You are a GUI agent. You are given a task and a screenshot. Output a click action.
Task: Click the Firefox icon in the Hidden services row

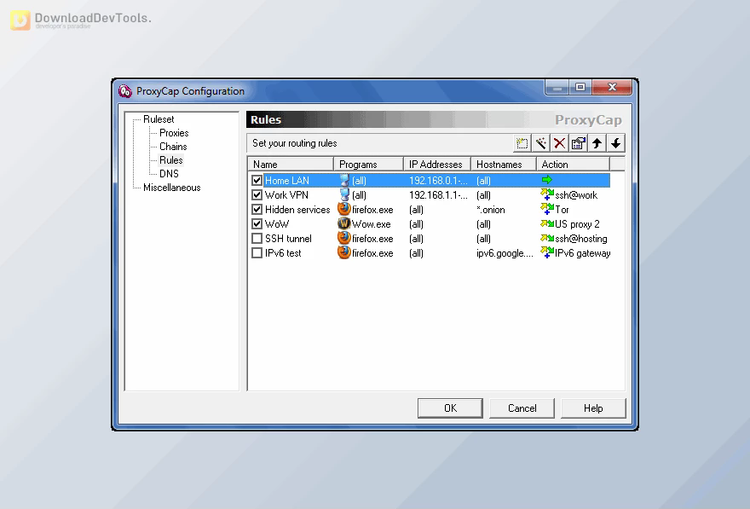click(344, 209)
